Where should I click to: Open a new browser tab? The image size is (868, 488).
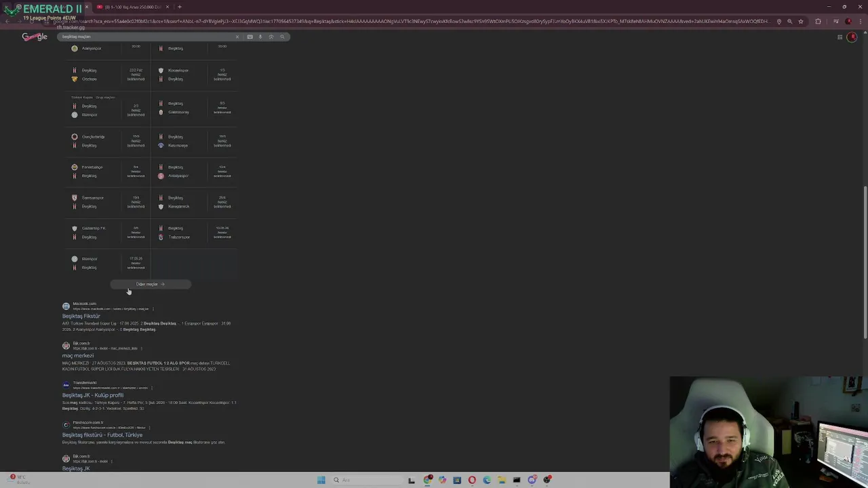(x=180, y=7)
